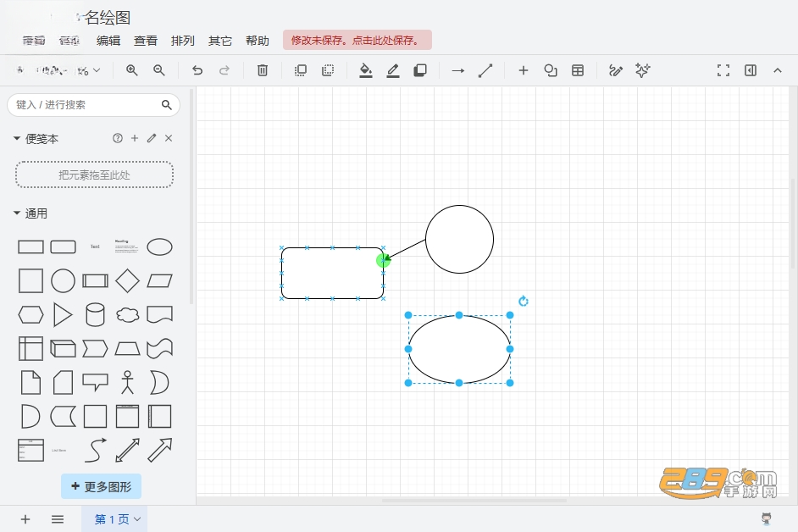
Task: Click the bring to front icon
Action: point(301,70)
